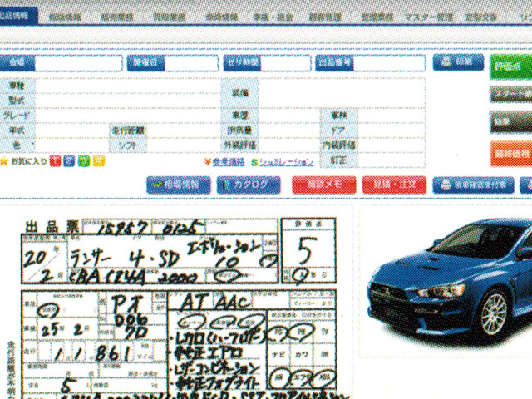Image resolution: width=532 pixels, height=399 pixels.
Task: Click the orange price button
Action: [511, 154]
